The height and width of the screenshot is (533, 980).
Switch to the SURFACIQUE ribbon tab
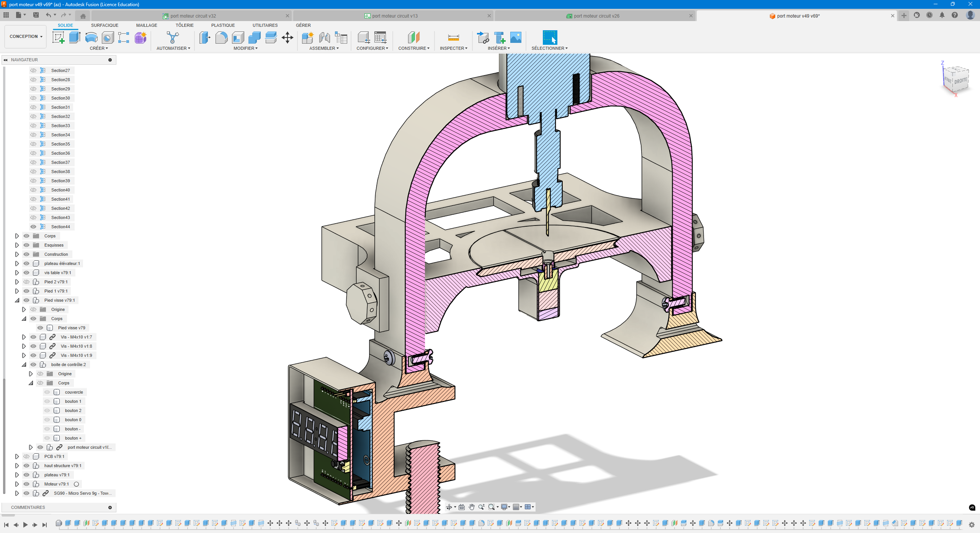click(x=105, y=25)
